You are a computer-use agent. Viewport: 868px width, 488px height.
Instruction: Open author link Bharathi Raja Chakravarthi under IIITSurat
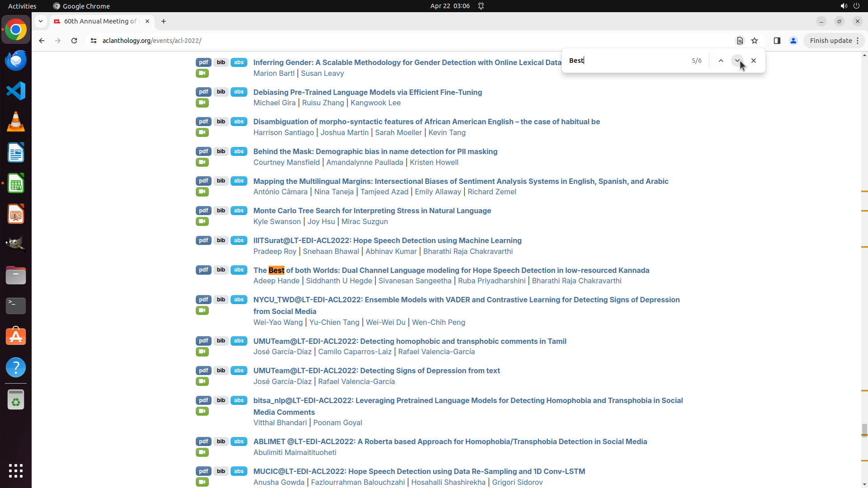pyautogui.click(x=467, y=252)
